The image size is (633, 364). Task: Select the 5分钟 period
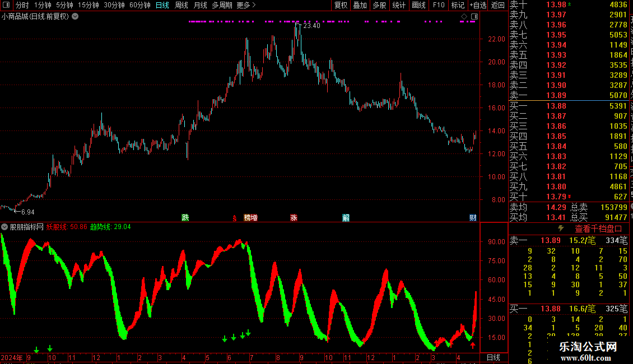(64, 5)
